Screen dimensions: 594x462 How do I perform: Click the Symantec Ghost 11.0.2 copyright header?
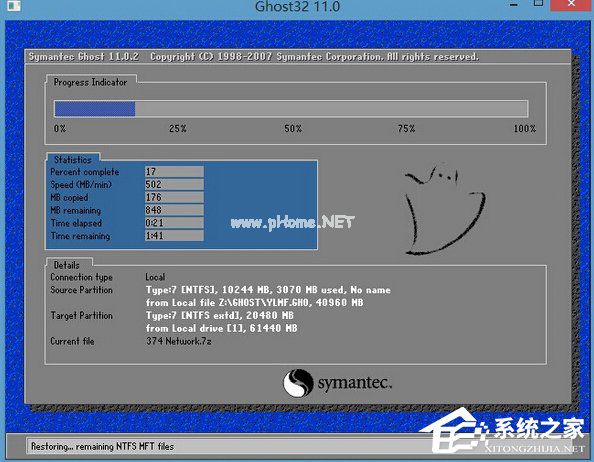(253, 57)
